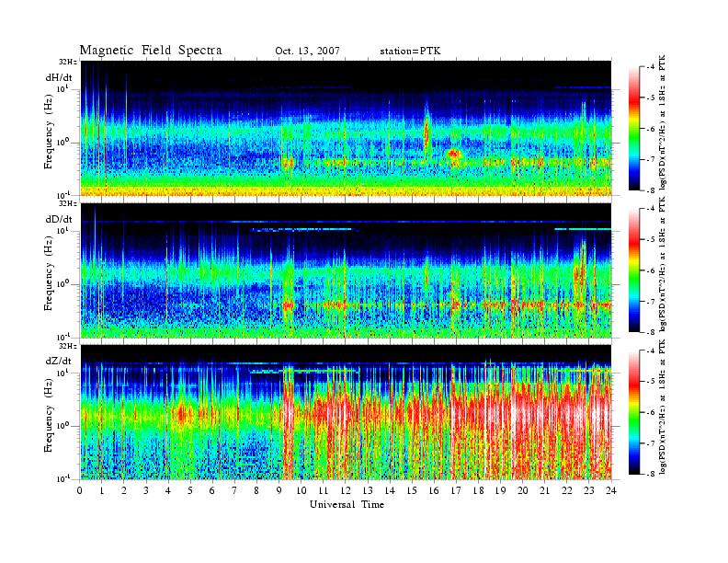The height and width of the screenshot is (563, 728).
Task: Click the 'station=PTK' label
Action: coord(411,52)
